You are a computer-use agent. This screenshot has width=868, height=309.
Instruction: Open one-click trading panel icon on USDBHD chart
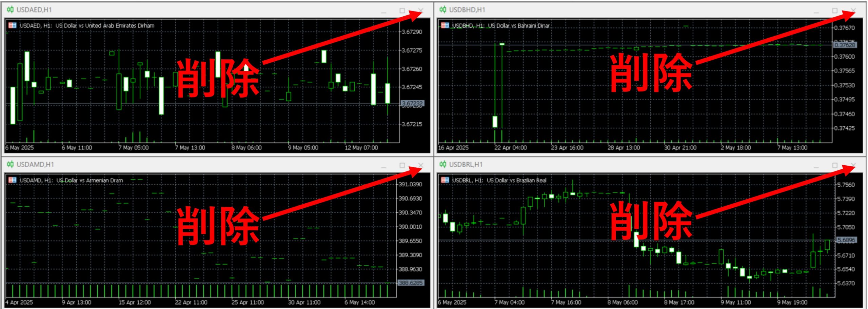445,25
